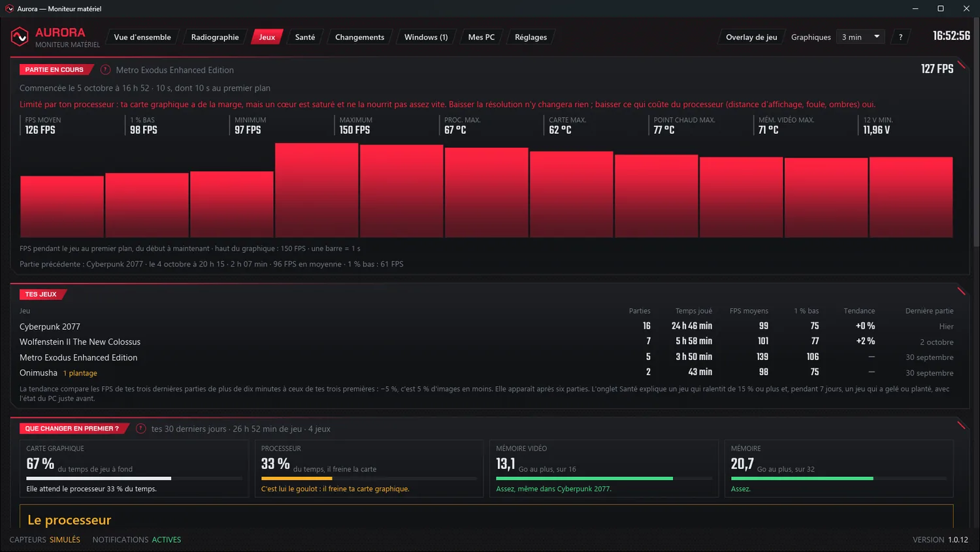This screenshot has width=980, height=552.
Task: Toggle the Overlay de jeu button
Action: (751, 37)
